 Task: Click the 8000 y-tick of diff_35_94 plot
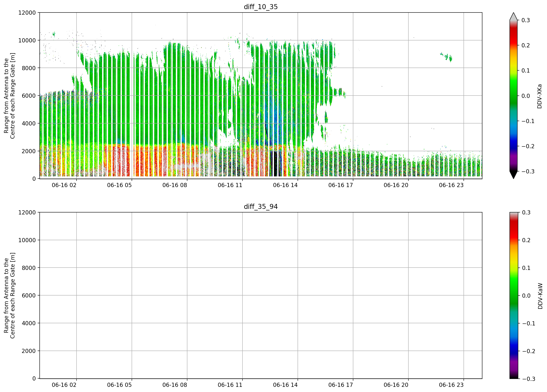tap(29, 268)
